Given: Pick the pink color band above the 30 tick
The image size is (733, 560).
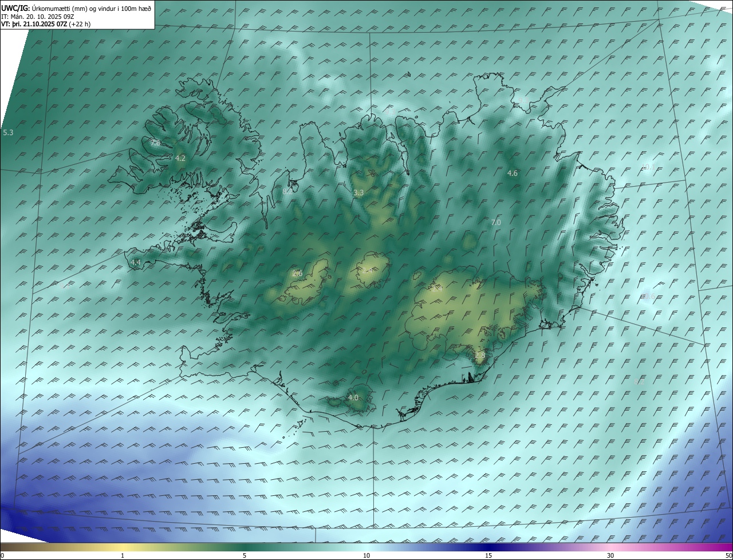Looking at the screenshot, I should 610,547.
